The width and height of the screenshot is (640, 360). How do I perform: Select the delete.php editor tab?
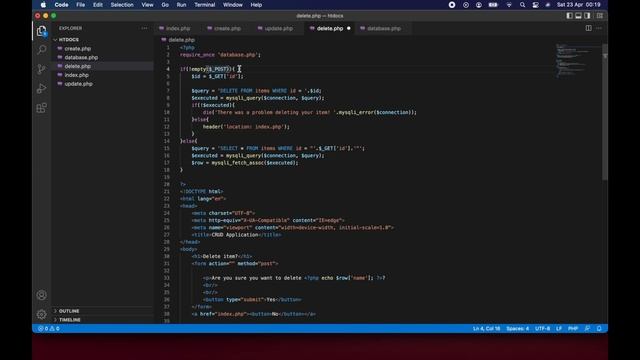click(329, 29)
